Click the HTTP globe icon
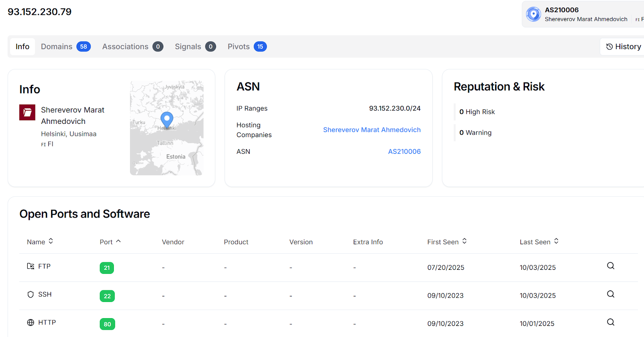This screenshot has height=337, width=644. click(31, 323)
